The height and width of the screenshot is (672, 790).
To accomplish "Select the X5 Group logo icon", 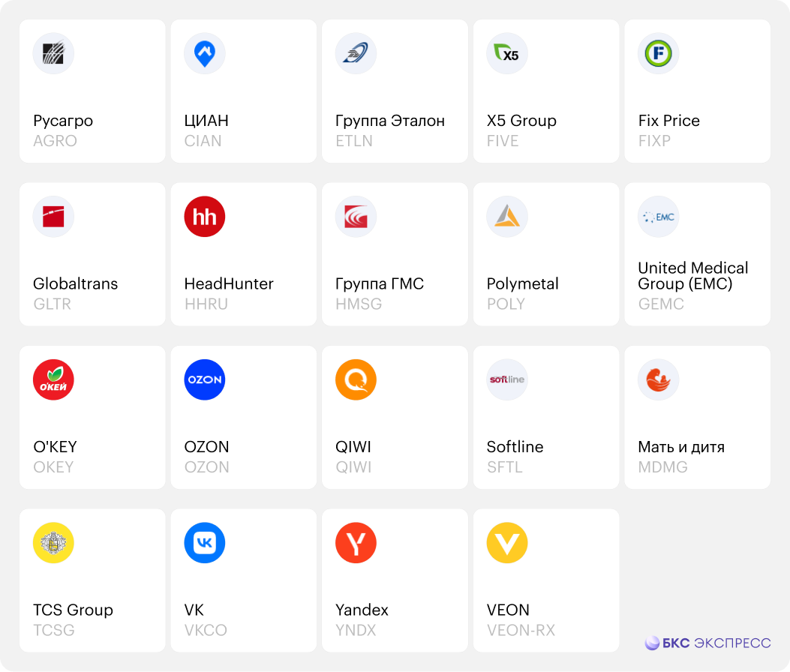I will point(507,53).
